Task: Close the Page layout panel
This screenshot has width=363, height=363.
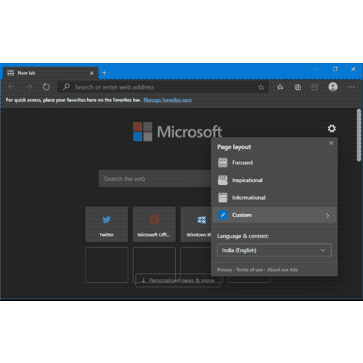Action: [331, 143]
